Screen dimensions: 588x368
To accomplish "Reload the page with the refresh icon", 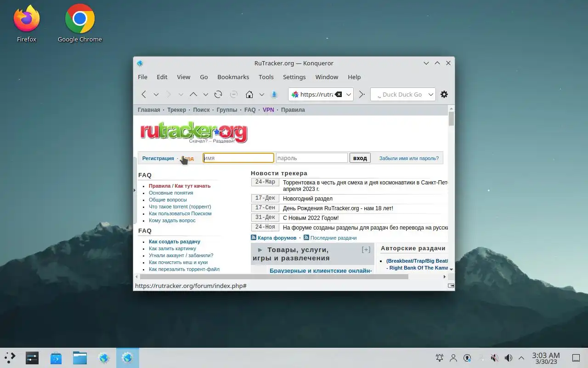I will [x=218, y=94].
